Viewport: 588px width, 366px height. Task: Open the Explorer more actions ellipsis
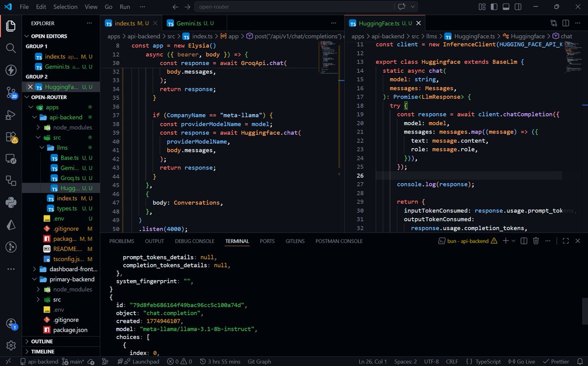coord(89,23)
